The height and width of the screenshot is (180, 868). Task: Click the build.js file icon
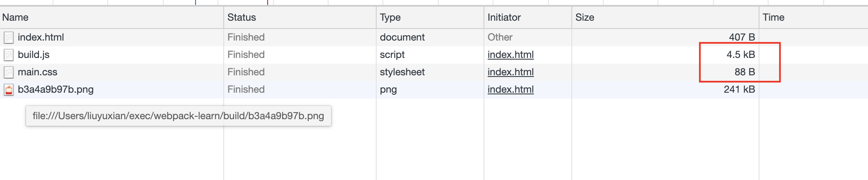[x=9, y=55]
